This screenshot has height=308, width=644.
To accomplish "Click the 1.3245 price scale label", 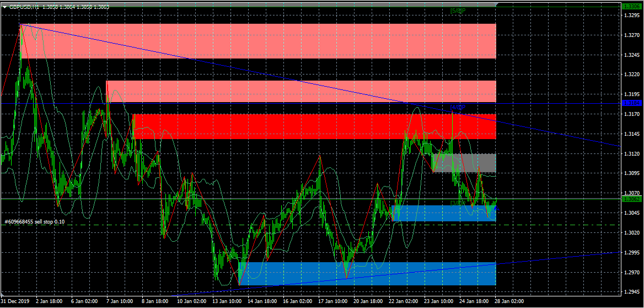I will click(631, 55).
